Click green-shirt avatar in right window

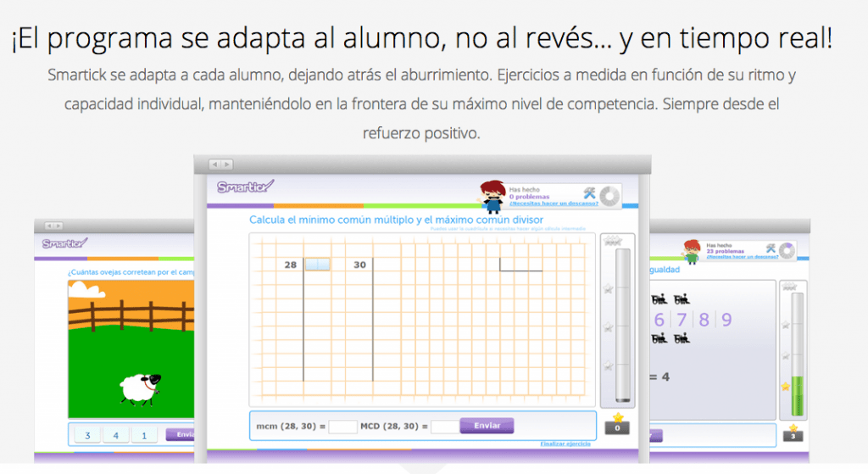692,251
